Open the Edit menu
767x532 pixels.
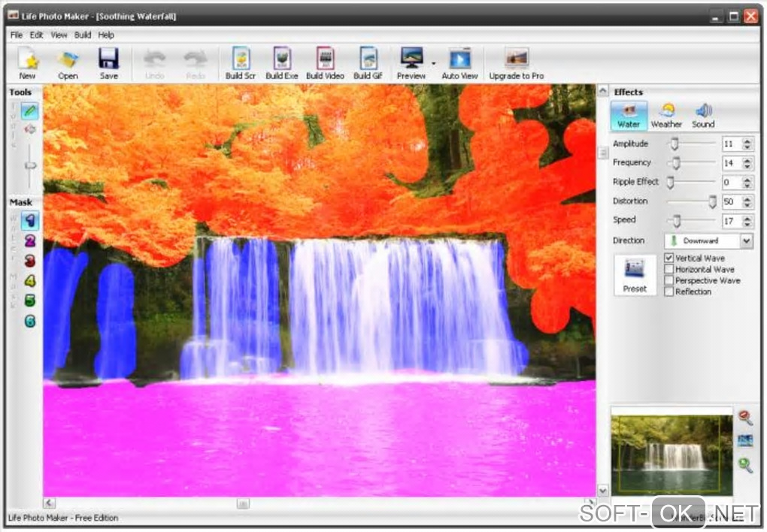[x=36, y=35]
